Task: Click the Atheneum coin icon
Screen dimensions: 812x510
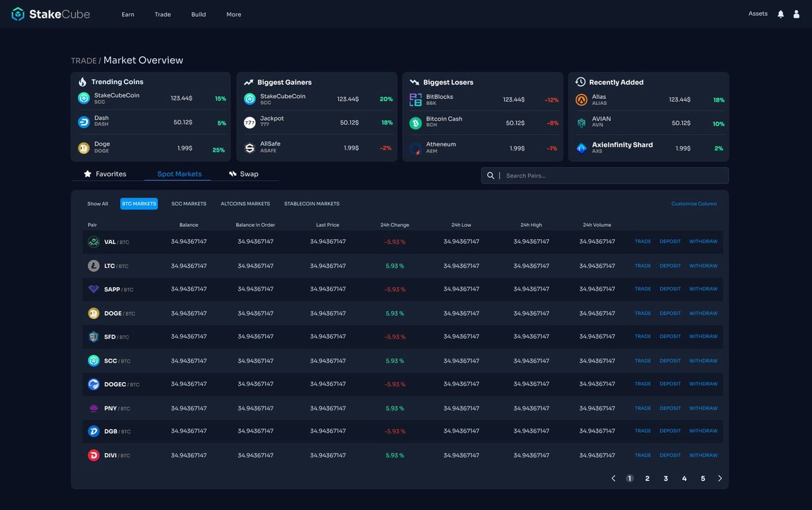Action: pyautogui.click(x=415, y=148)
